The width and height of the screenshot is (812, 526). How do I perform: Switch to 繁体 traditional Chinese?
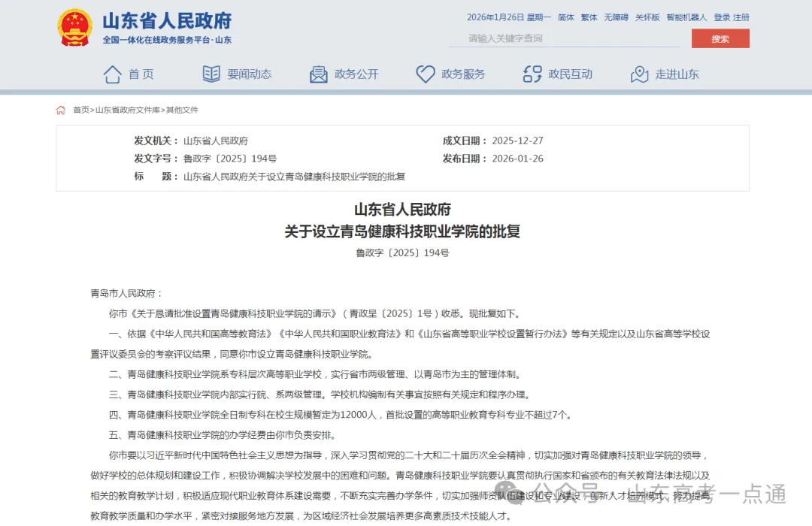pyautogui.click(x=589, y=17)
